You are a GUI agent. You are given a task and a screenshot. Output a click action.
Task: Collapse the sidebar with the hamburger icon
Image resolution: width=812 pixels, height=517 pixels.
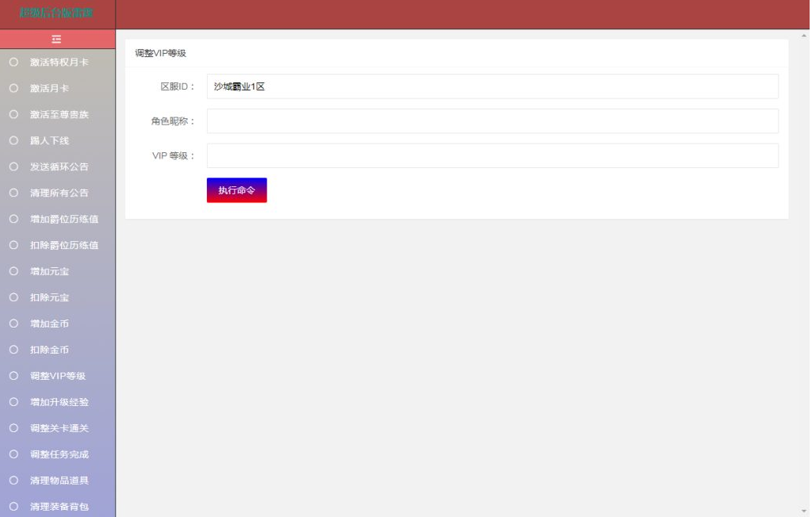[57, 39]
